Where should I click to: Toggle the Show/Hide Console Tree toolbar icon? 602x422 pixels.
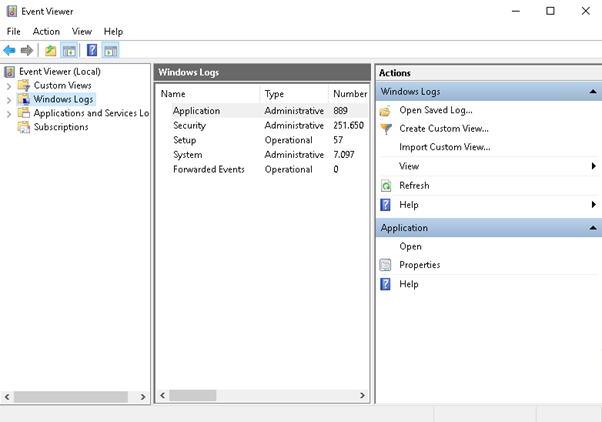[69, 50]
